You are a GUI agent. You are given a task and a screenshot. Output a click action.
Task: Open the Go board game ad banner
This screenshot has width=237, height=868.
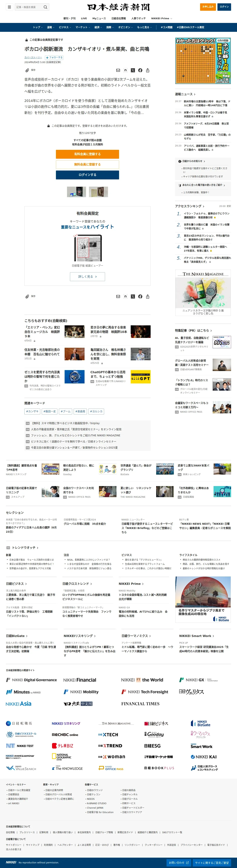tap(203, 61)
